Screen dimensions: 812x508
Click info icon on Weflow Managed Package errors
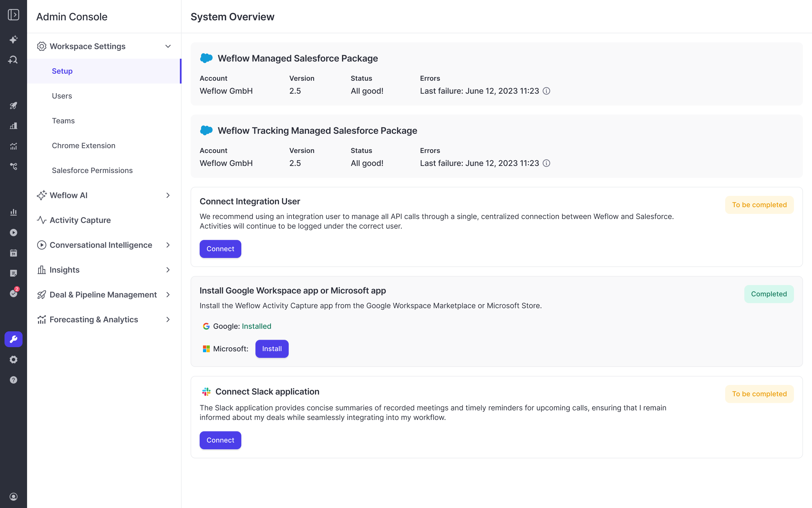(x=546, y=91)
